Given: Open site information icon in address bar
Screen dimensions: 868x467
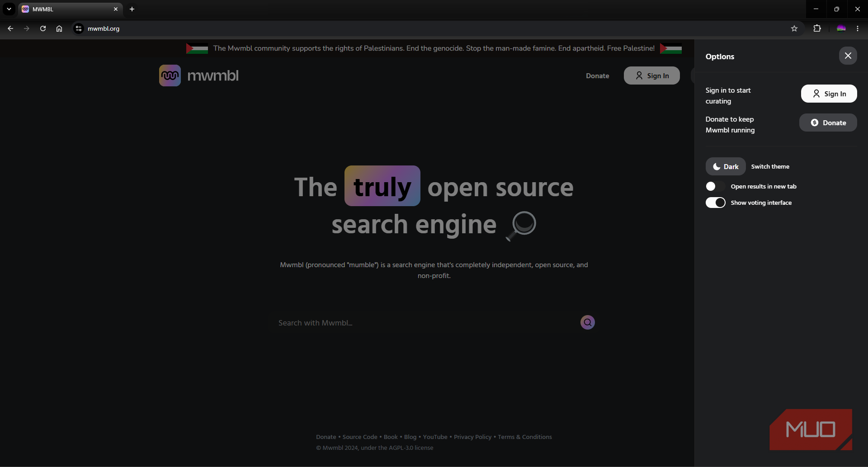Looking at the screenshot, I should (x=79, y=28).
